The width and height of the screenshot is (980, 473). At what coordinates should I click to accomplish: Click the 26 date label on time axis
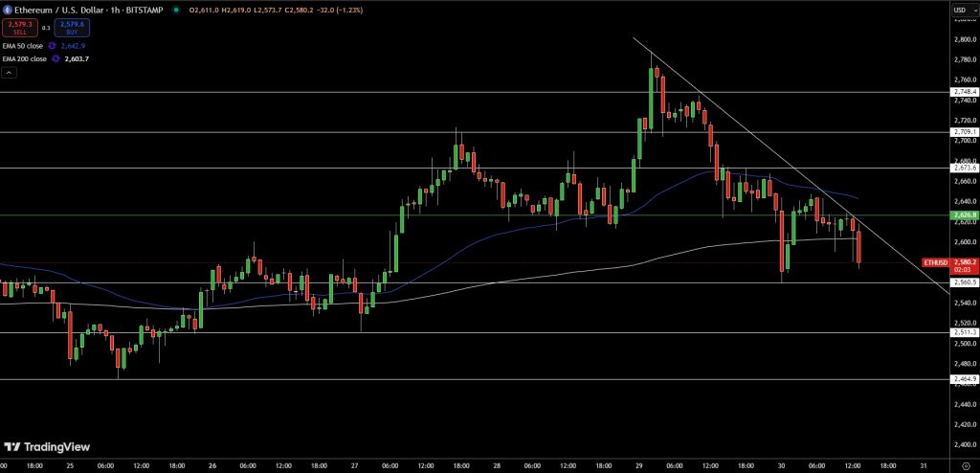coord(212,465)
